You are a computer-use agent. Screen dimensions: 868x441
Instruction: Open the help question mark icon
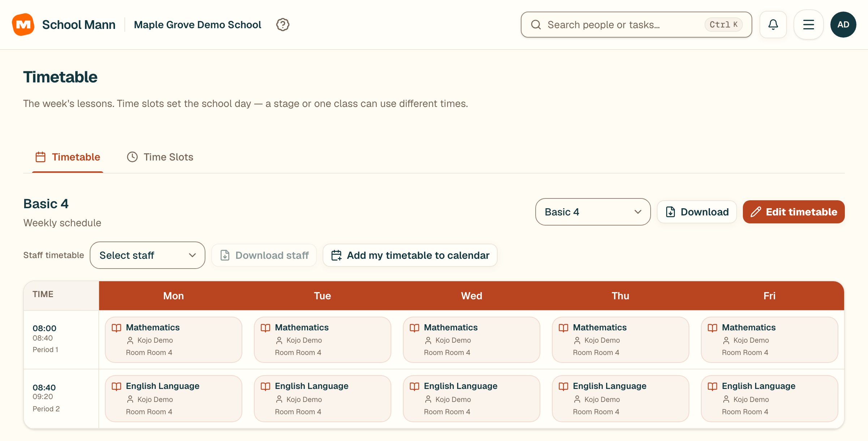[x=282, y=25]
